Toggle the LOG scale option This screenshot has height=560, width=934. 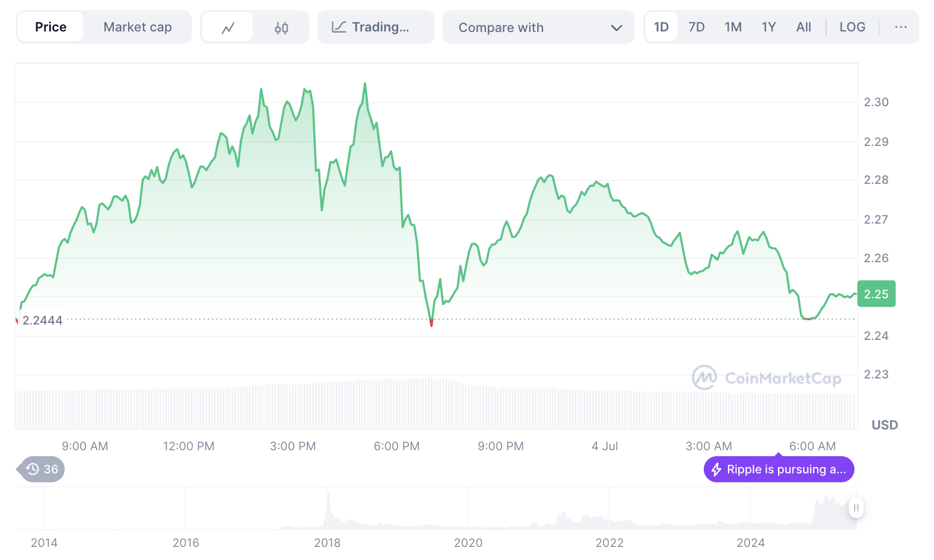pyautogui.click(x=852, y=27)
